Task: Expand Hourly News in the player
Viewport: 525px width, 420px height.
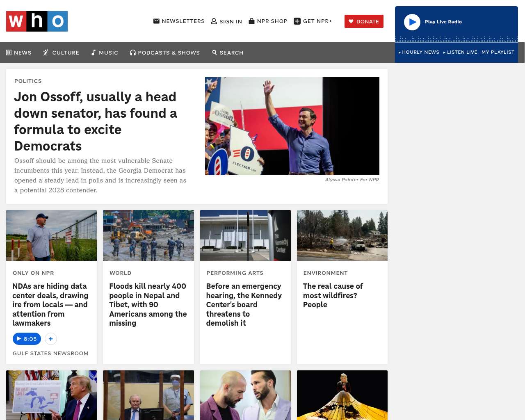Action: tap(419, 52)
